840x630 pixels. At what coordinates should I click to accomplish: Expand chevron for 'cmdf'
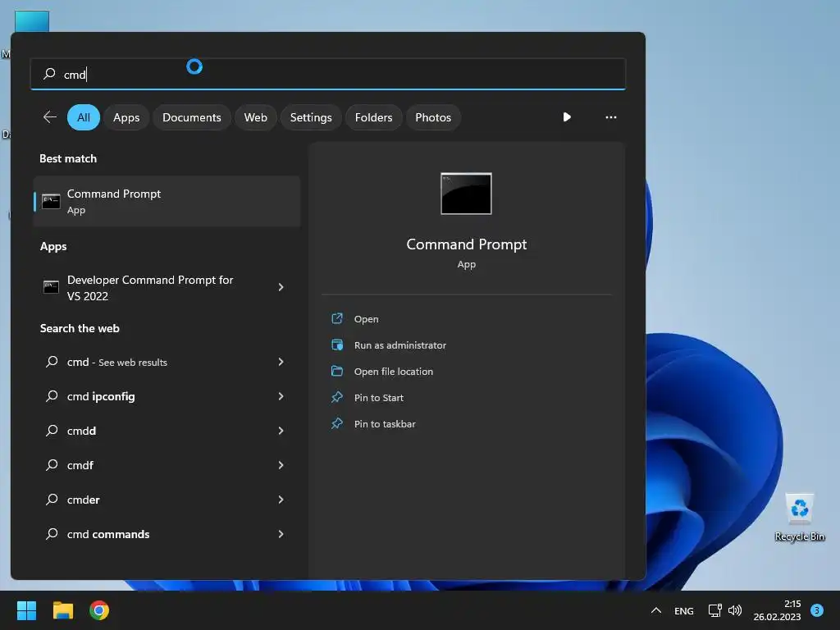click(281, 465)
